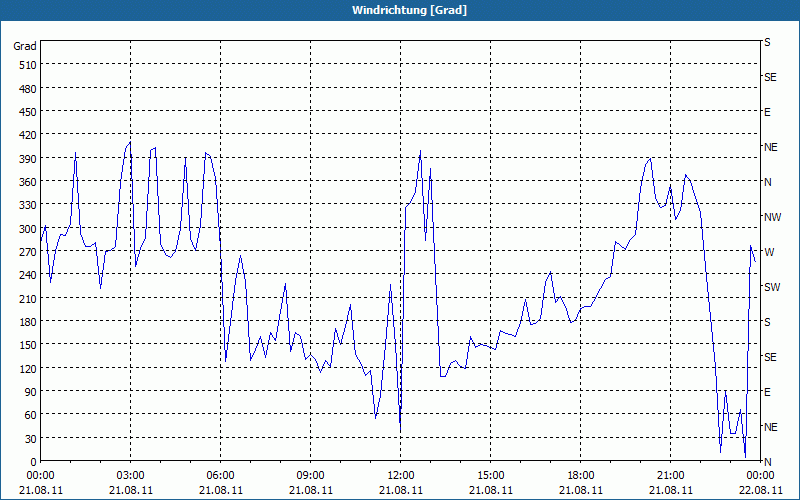Select the y-axis tick label "270"
This screenshot has width=800, height=500.
point(28,252)
